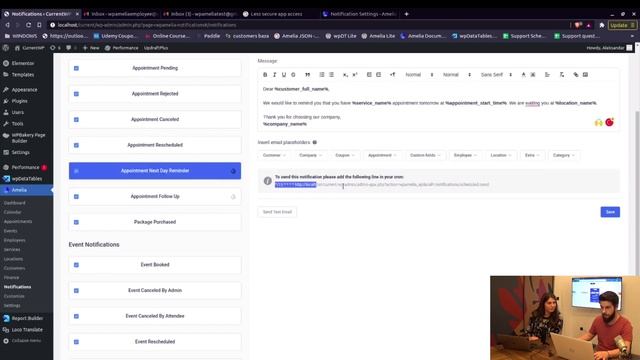Toggle the Appointment Rejected checkbox
640x360 pixels.
[76, 94]
